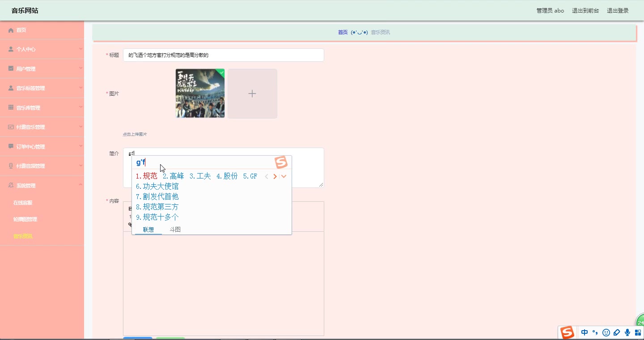Viewport: 644px width, 340px height.
Task: Choose candidate 5 GF
Action: 250,176
